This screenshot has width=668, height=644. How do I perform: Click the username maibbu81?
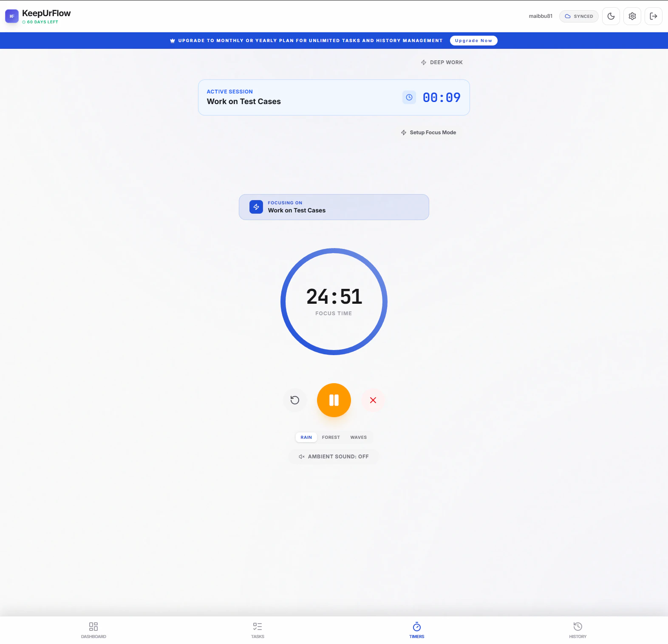pyautogui.click(x=541, y=16)
